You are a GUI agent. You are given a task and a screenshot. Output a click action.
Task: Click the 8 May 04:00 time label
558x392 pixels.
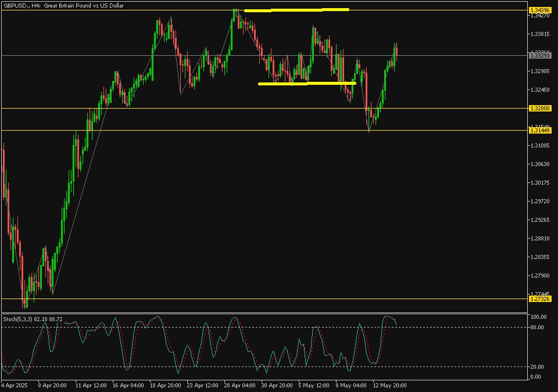(x=351, y=385)
